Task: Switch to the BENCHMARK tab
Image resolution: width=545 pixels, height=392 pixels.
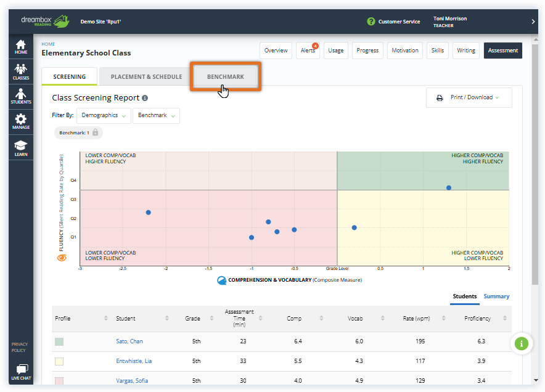Action: coord(226,77)
